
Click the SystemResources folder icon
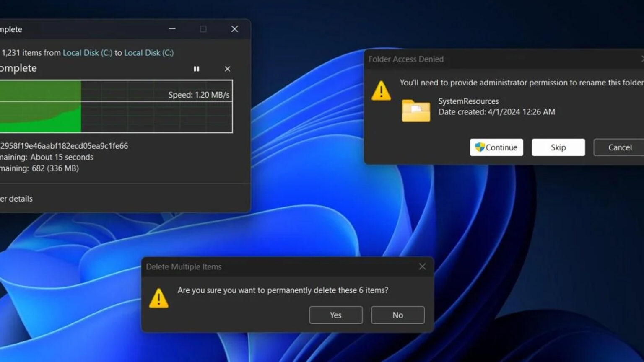[x=416, y=111]
